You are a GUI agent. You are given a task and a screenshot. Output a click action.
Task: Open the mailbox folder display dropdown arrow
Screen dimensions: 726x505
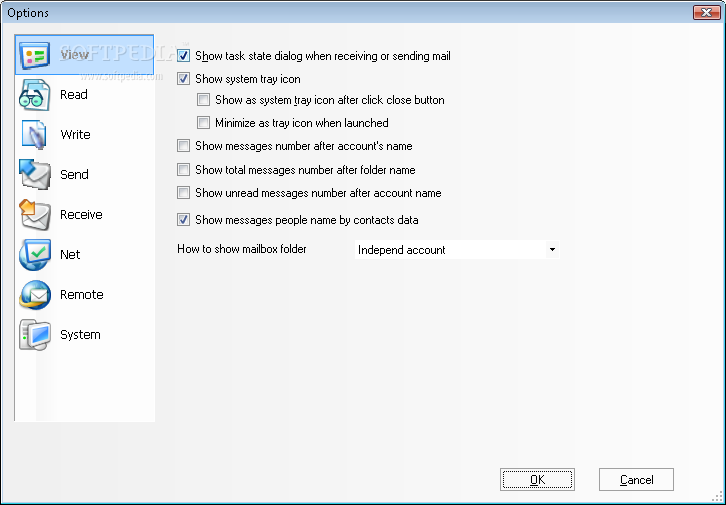pos(552,250)
